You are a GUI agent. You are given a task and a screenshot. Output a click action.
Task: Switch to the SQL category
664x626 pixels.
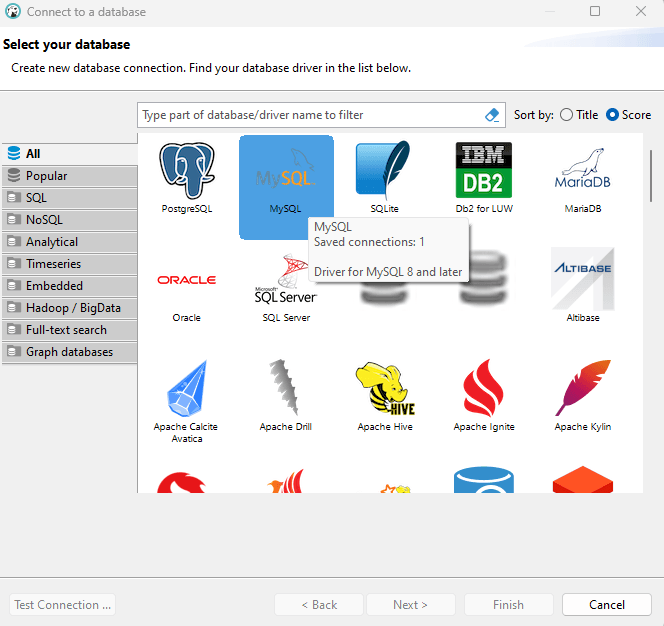[70, 198]
